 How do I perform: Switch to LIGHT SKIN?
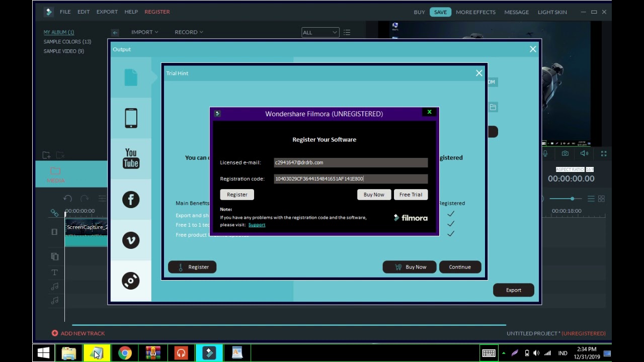click(552, 12)
